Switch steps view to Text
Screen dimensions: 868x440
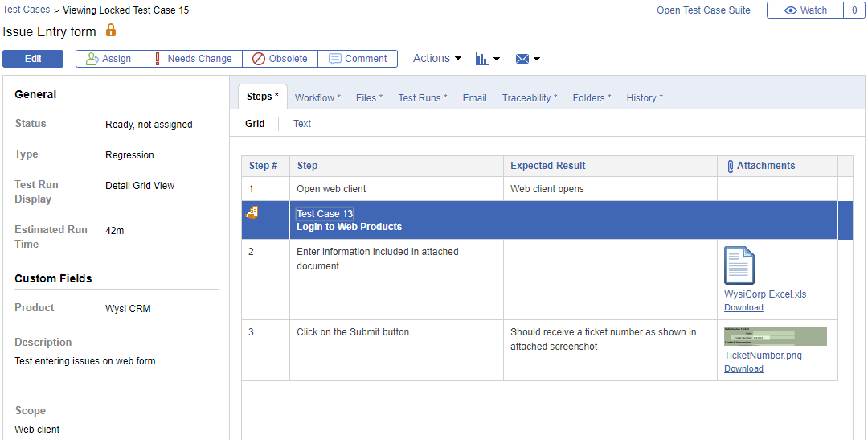click(x=302, y=124)
